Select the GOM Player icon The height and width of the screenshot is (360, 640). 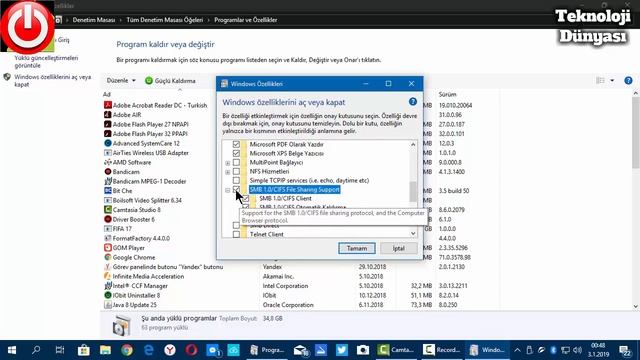[x=108, y=248]
